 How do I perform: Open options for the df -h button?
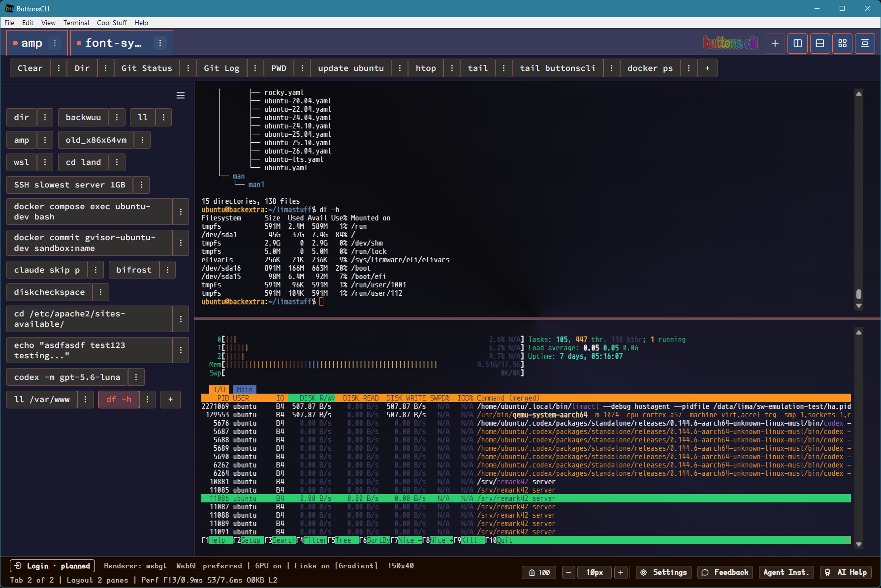pyautogui.click(x=147, y=400)
